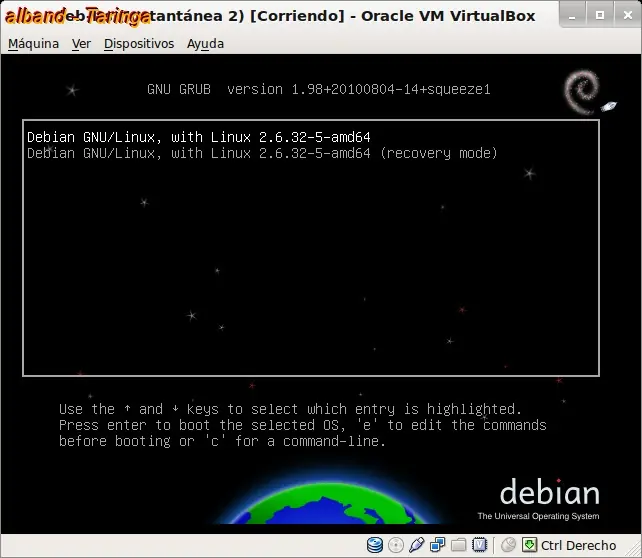642x558 pixels.
Task: Open the Ver menu
Action: point(81,44)
